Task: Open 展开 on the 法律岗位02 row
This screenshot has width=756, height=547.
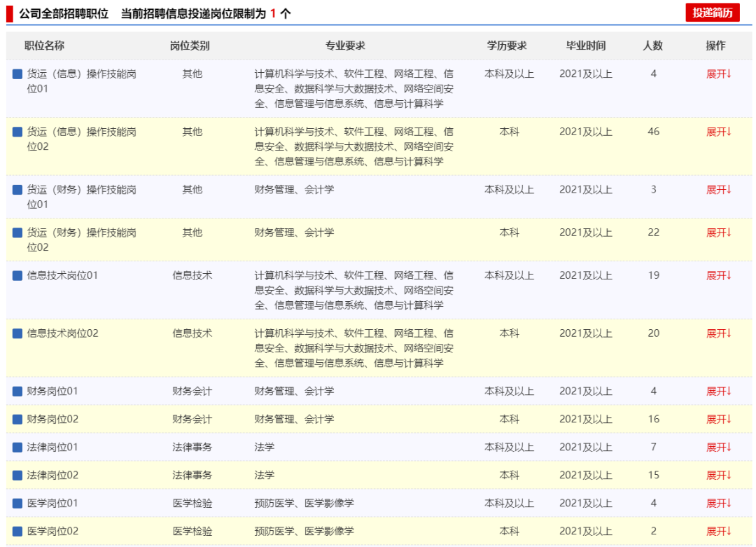Action: (x=718, y=475)
